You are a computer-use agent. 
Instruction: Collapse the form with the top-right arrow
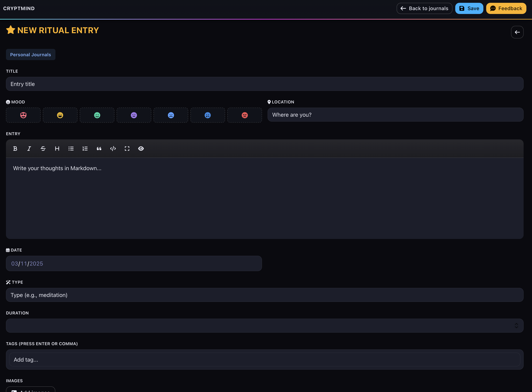[x=517, y=32]
